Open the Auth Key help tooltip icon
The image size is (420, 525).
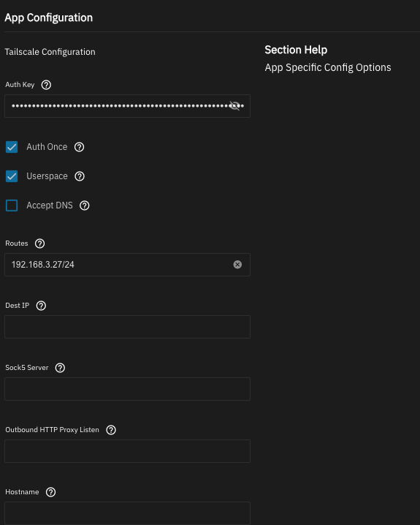click(x=46, y=85)
